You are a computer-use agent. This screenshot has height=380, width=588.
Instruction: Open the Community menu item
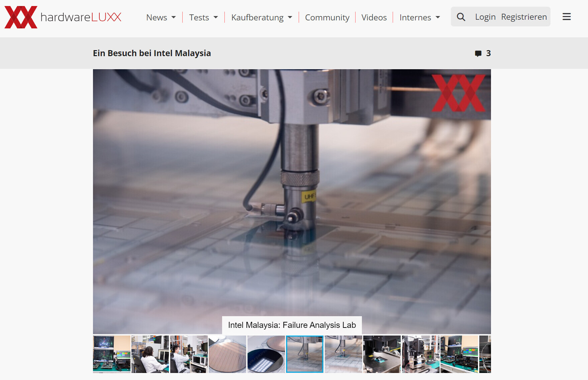(x=327, y=17)
